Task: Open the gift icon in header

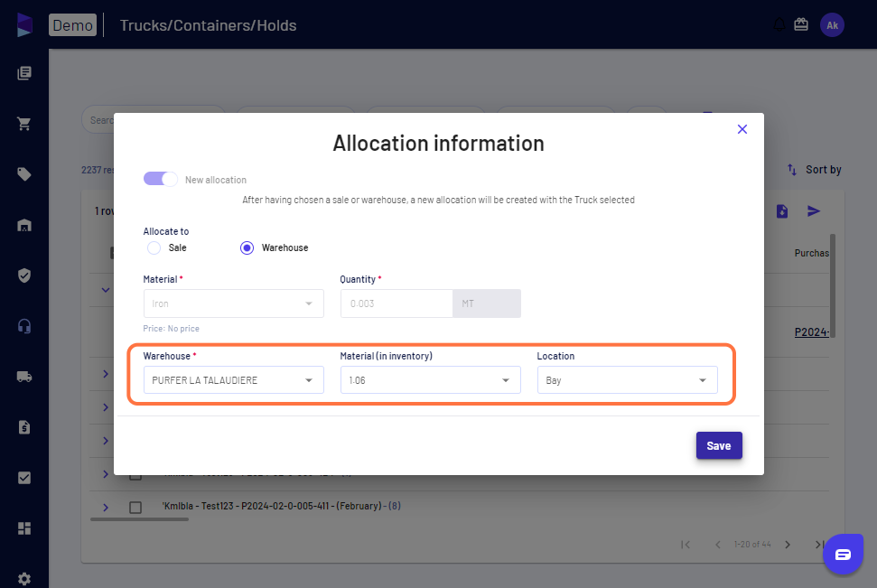Action: click(x=801, y=24)
